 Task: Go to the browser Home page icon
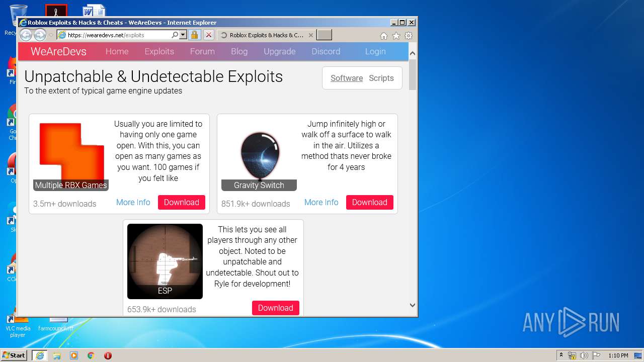384,36
